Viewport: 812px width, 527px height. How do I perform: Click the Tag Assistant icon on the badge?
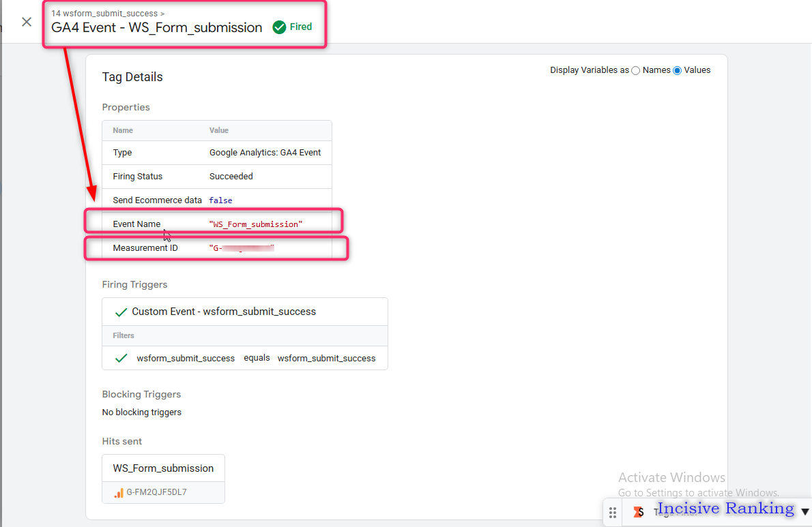pos(639,512)
